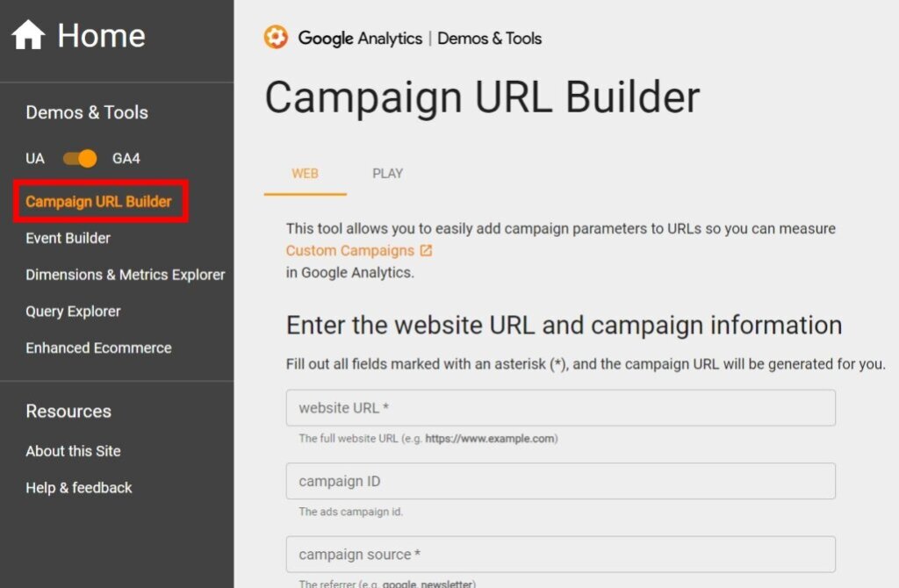This screenshot has width=899, height=588.
Task: Click the home icon in the sidebar
Action: (x=29, y=33)
